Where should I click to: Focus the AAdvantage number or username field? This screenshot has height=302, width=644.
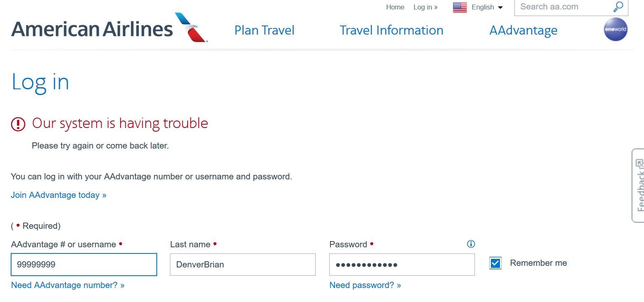pos(84,265)
